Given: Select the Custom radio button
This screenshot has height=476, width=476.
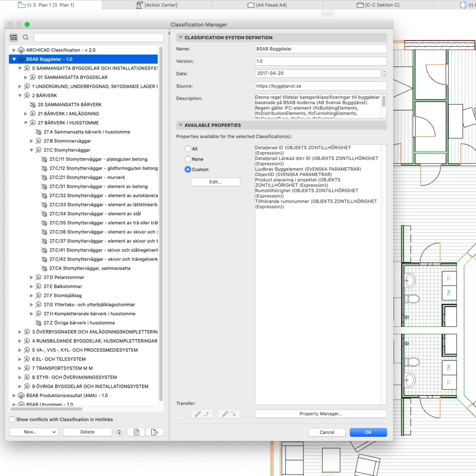Looking at the screenshot, I should (188, 170).
